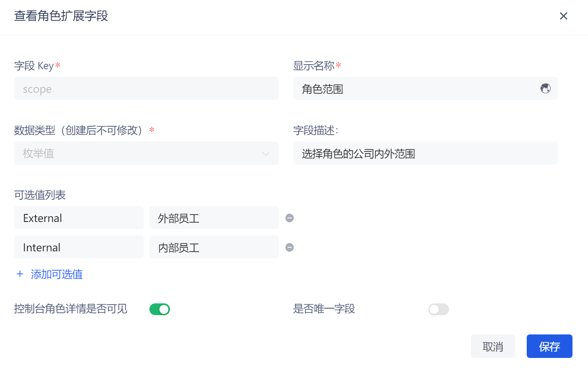Click the 取消 cancel button

[x=493, y=346]
